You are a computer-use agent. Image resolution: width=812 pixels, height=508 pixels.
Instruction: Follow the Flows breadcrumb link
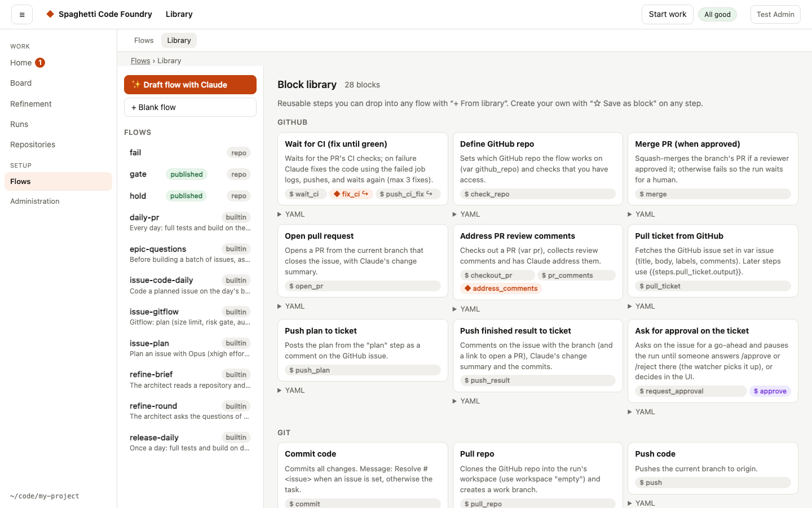coord(140,61)
